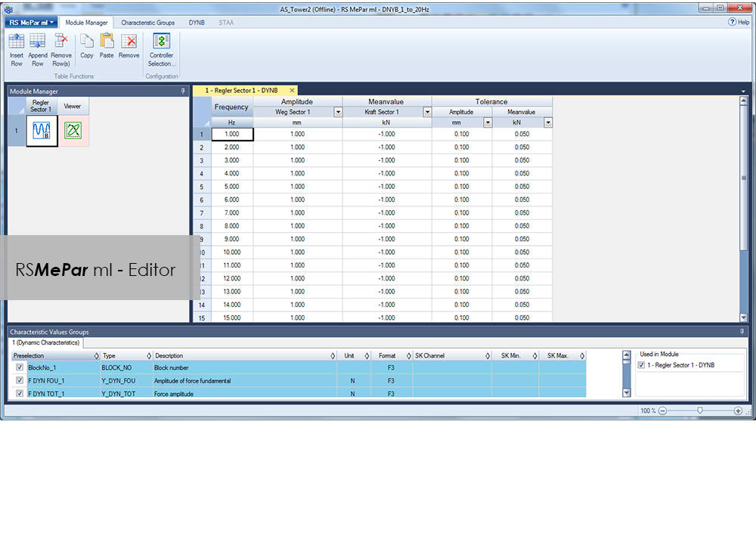
Task: Click the Insert Row icon
Action: point(17,42)
